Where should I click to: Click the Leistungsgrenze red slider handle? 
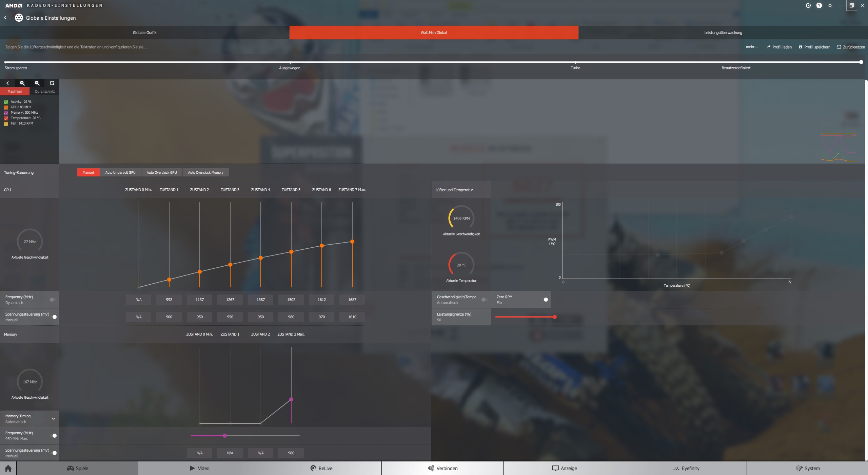(x=555, y=317)
